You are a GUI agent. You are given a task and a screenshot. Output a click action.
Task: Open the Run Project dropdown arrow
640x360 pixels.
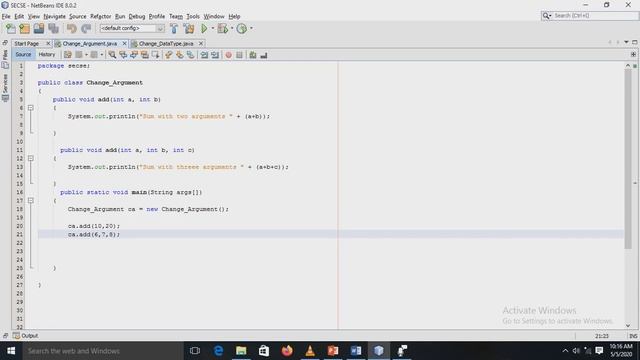213,28
